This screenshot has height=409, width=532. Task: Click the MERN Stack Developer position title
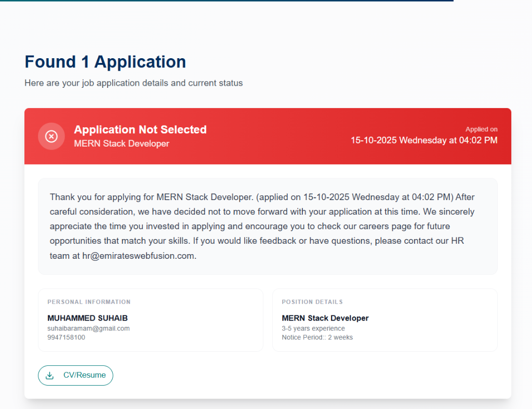click(325, 318)
